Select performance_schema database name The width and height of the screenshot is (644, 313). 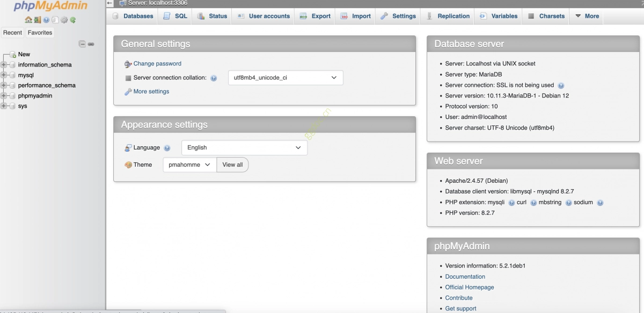coord(47,85)
